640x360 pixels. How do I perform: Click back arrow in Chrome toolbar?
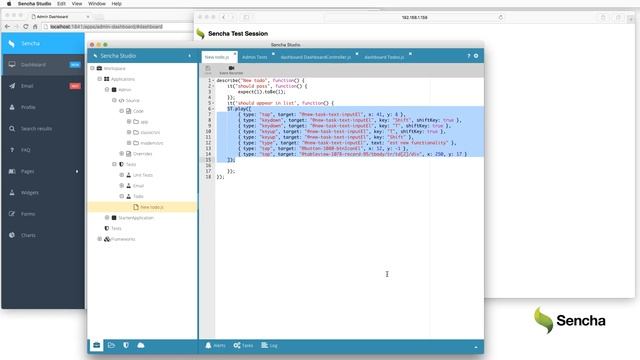tap(7, 27)
